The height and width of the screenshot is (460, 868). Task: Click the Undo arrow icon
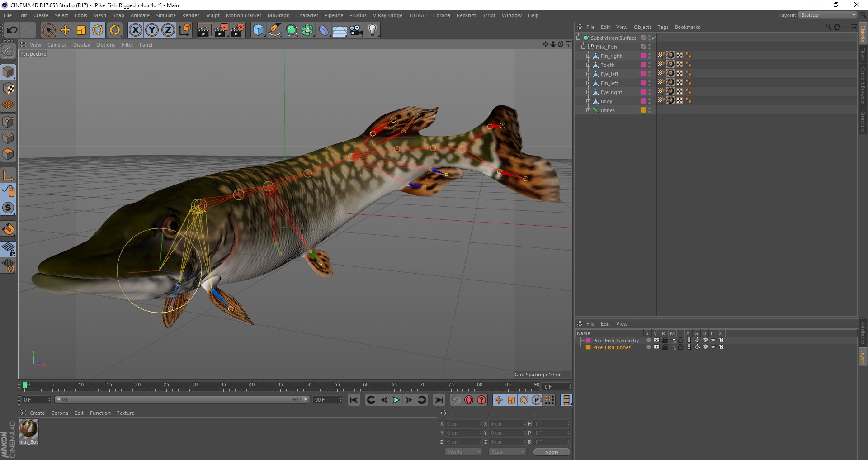click(12, 30)
